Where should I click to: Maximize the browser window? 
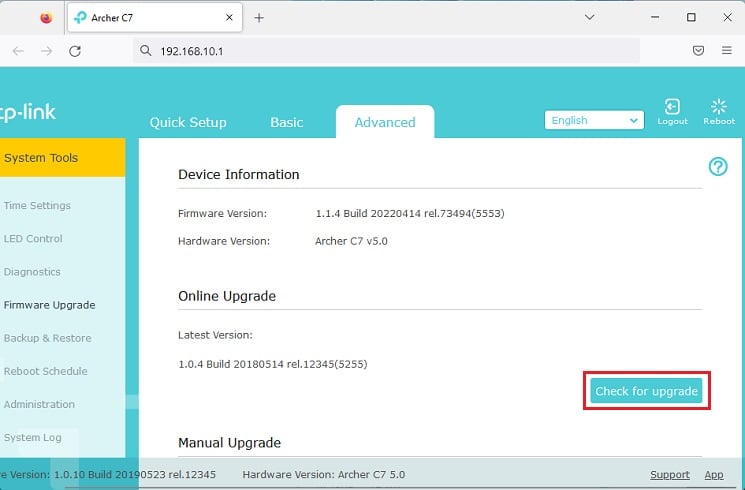click(x=691, y=18)
